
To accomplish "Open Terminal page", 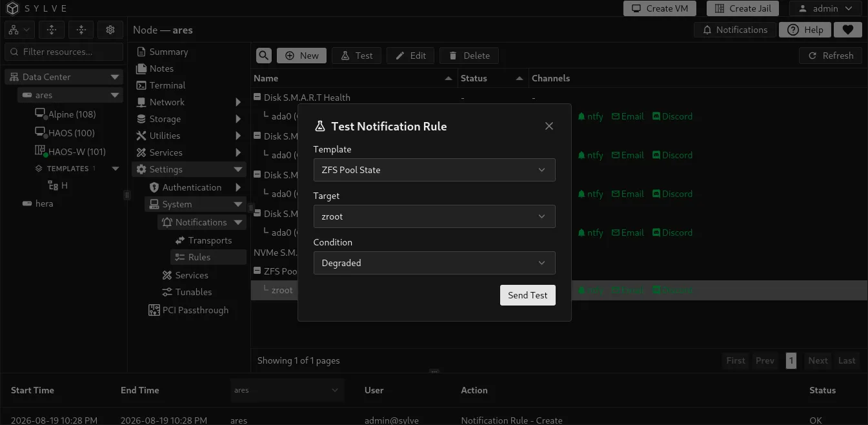I will pyautogui.click(x=161, y=85).
